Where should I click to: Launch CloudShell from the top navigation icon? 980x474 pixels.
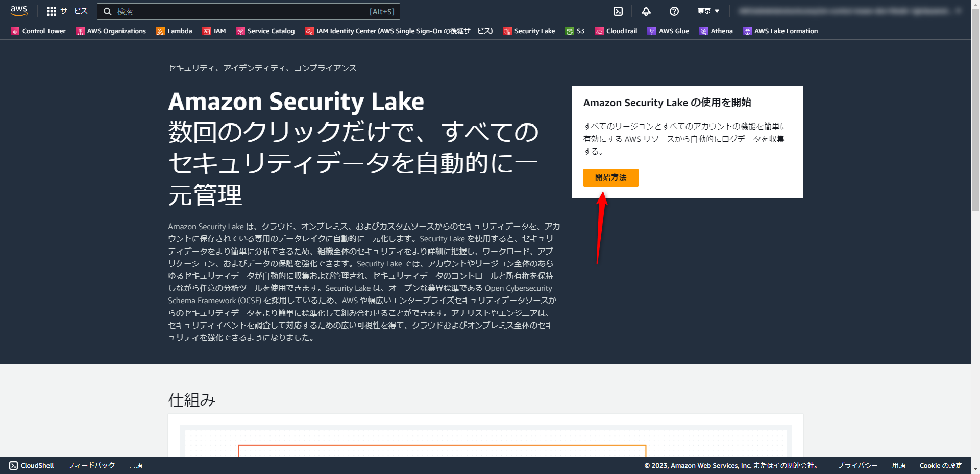[x=619, y=11]
